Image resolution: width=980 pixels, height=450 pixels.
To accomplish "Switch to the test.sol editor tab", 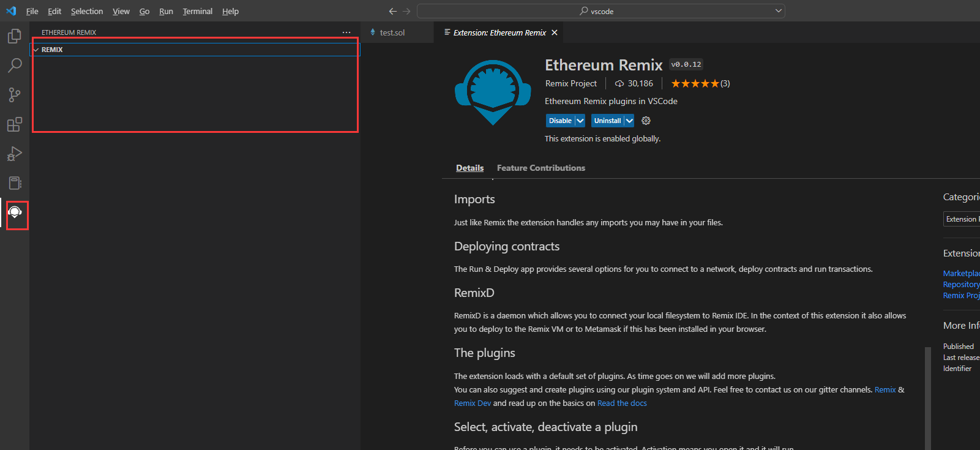I will pos(392,32).
